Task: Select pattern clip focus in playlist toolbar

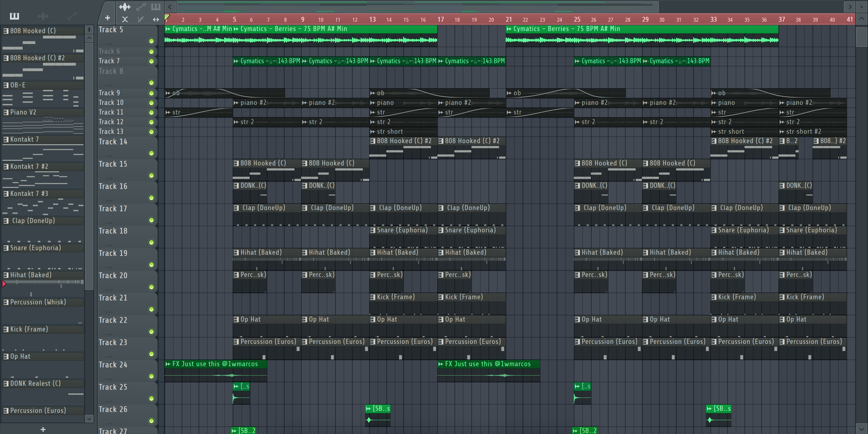Action: click(x=156, y=7)
